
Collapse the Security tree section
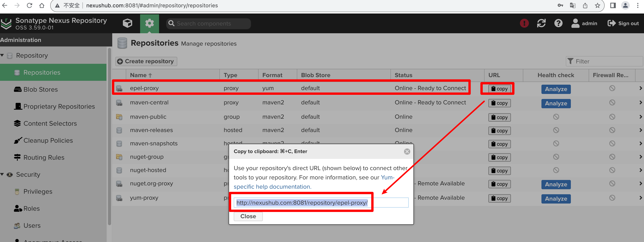[2, 174]
